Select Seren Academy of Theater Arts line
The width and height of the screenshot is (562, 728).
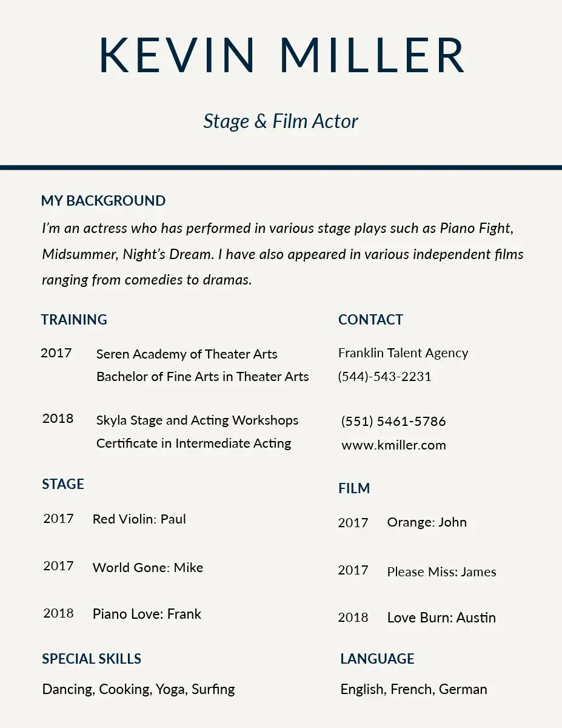point(187,354)
